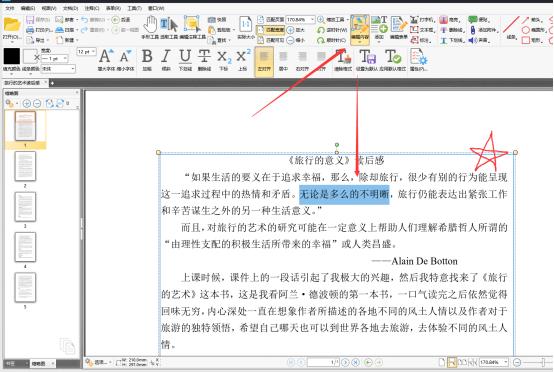Open the 视图 (View) menu
The height and width of the screenshot is (372, 554).
(x=49, y=8)
